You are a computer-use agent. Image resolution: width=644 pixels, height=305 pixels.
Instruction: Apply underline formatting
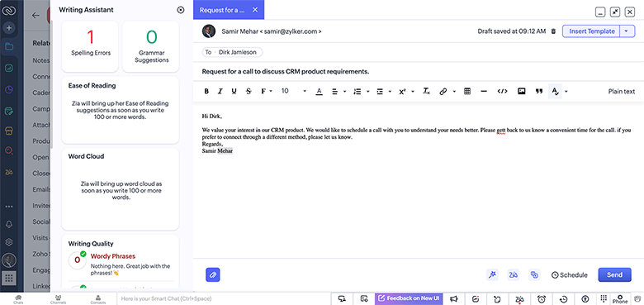click(x=234, y=91)
